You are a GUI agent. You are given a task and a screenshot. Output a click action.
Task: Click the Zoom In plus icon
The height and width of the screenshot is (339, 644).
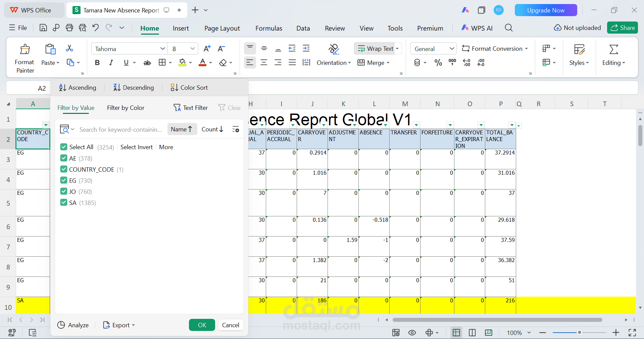coord(616,333)
